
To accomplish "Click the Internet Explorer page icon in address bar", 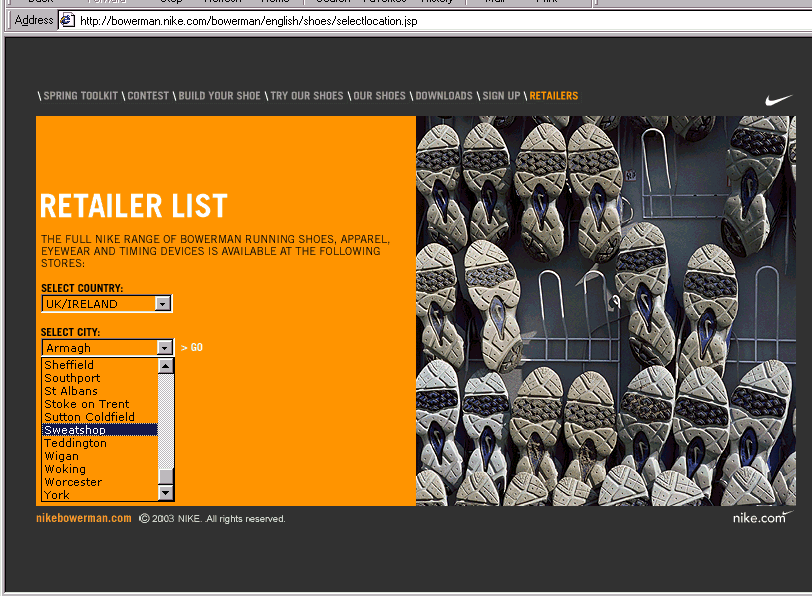I will point(67,21).
